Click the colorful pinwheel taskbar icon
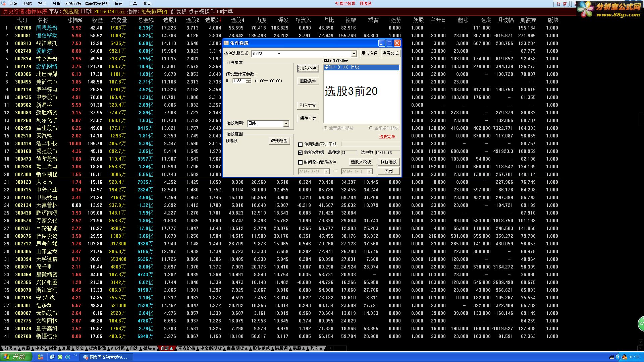Image resolution: width=644 pixels, height=362 pixels. coord(40,357)
